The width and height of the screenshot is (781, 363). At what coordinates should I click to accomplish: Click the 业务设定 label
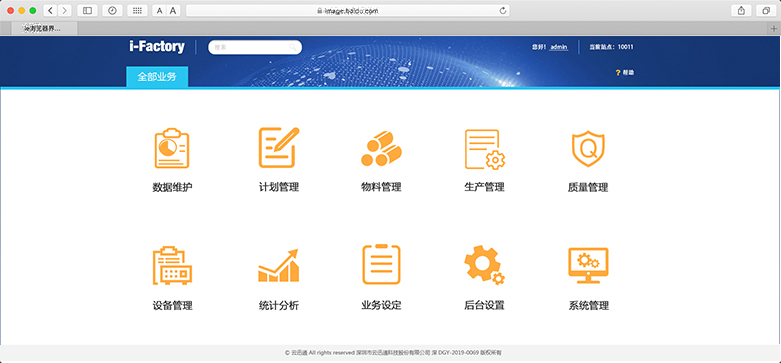point(381,306)
